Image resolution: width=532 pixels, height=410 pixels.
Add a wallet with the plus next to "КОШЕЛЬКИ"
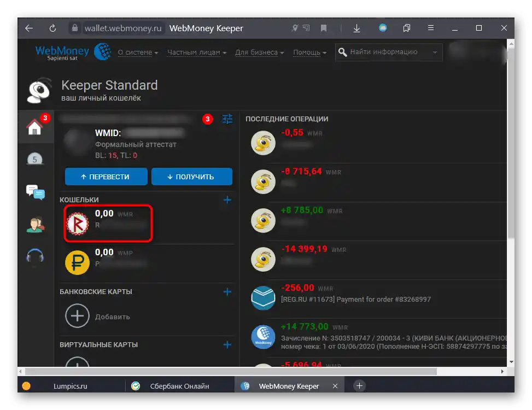(x=227, y=200)
